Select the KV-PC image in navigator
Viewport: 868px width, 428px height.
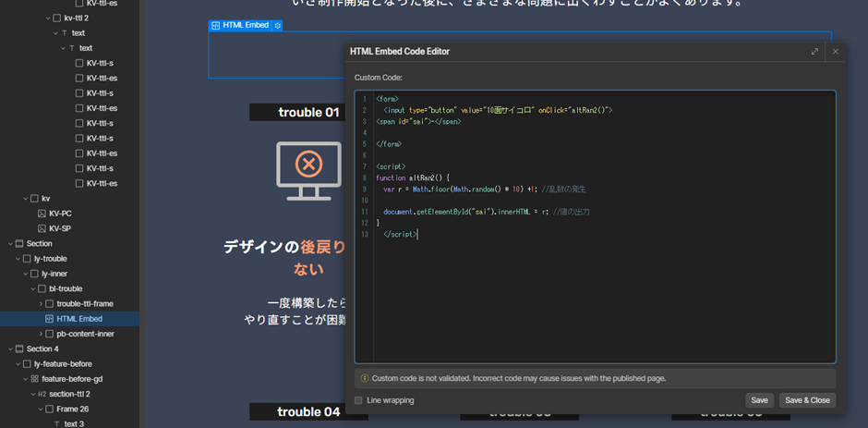[x=60, y=214]
